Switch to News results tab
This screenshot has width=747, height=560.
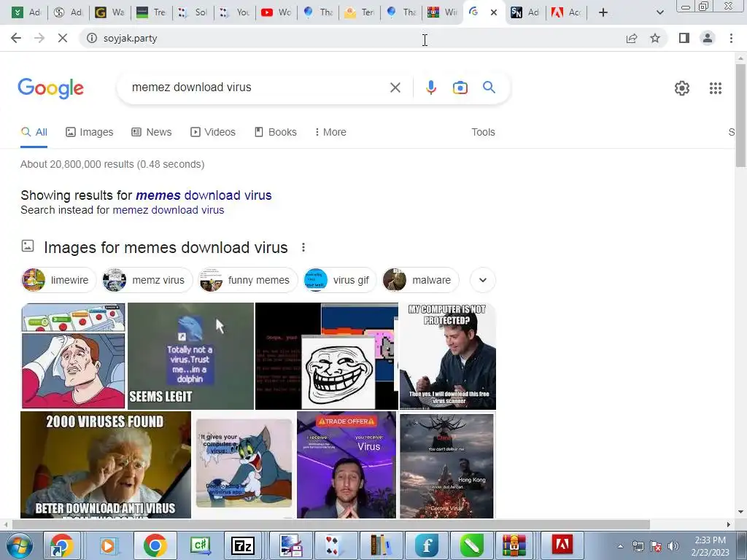(152, 132)
